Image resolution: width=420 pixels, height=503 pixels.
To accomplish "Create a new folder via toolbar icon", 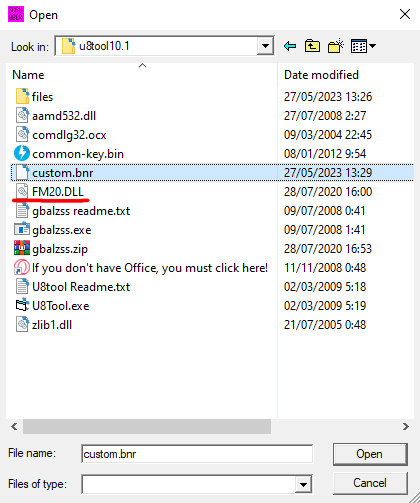I will (336, 46).
